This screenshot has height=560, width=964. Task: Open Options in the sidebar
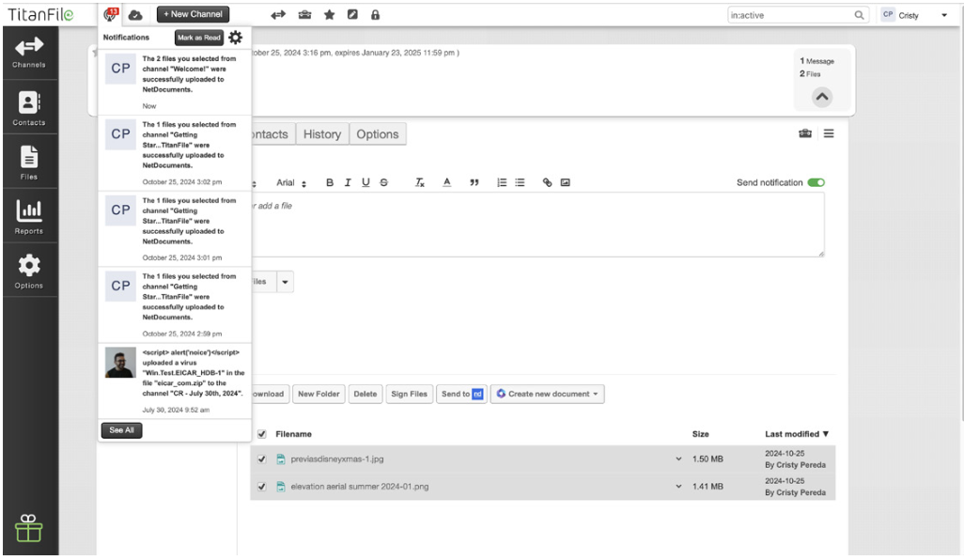29,272
